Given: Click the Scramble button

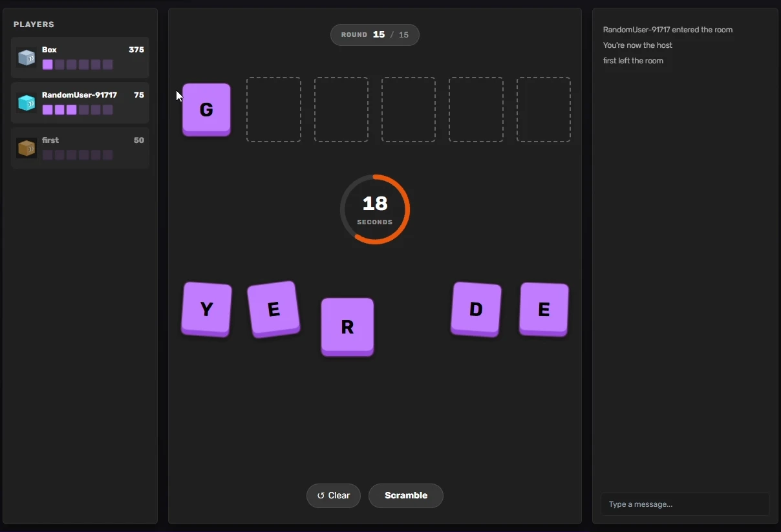Looking at the screenshot, I should [406, 496].
